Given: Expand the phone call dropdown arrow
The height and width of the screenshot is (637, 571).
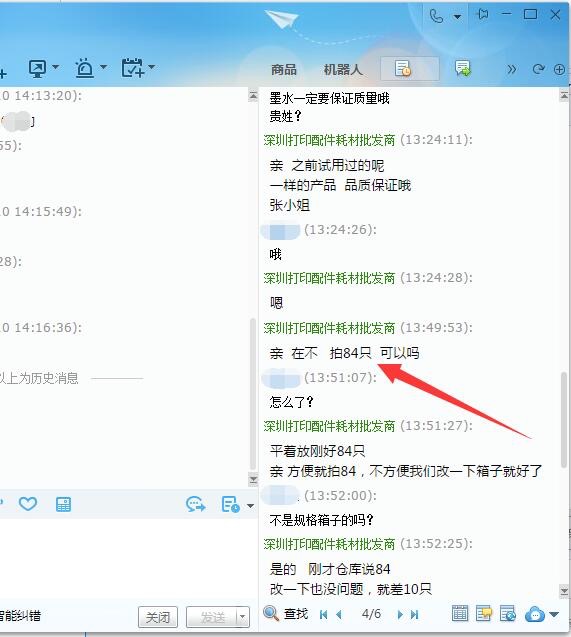Looking at the screenshot, I should tap(457, 17).
